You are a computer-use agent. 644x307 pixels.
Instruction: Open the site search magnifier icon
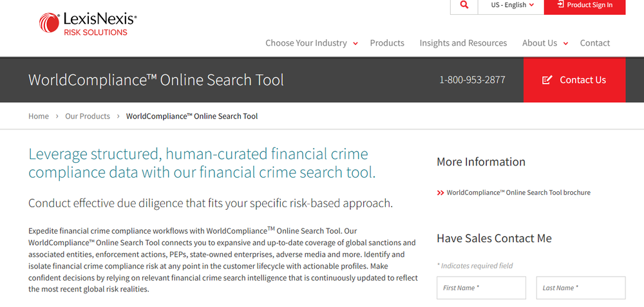[x=464, y=5]
